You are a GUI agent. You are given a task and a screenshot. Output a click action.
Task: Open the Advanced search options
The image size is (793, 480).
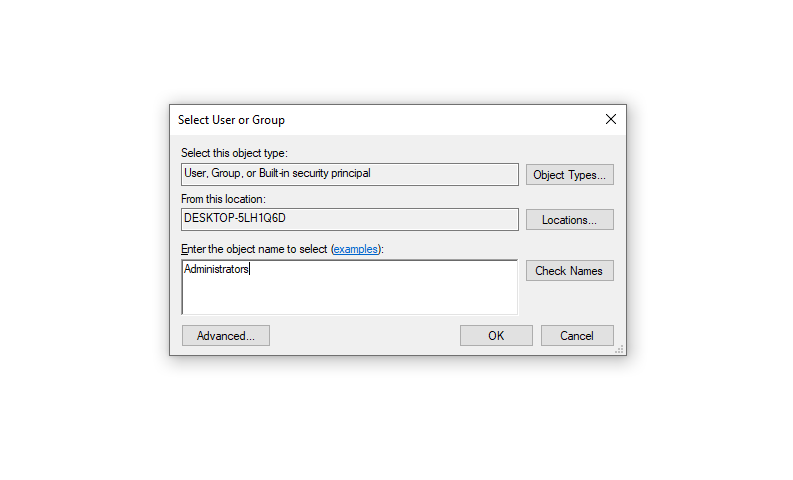[x=226, y=336]
